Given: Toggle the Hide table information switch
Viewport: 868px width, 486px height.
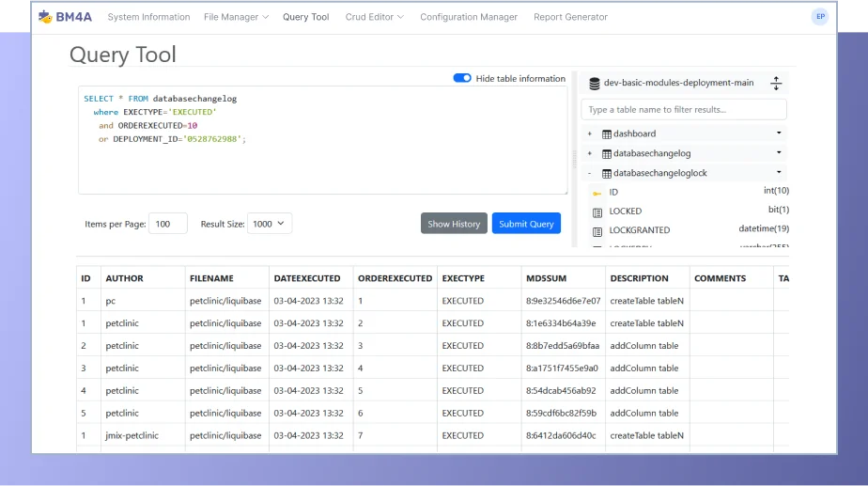Looking at the screenshot, I should tap(461, 78).
